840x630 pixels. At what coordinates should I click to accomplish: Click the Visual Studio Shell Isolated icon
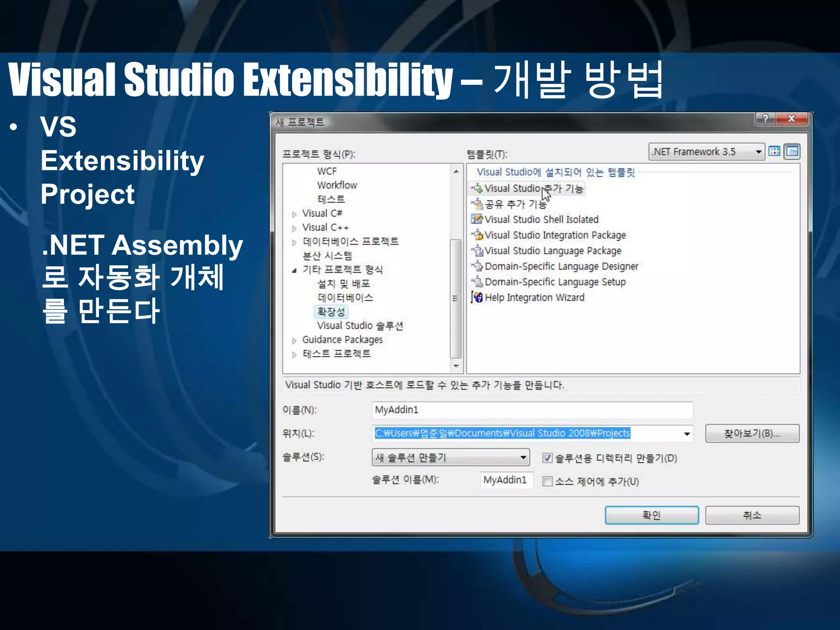click(477, 219)
